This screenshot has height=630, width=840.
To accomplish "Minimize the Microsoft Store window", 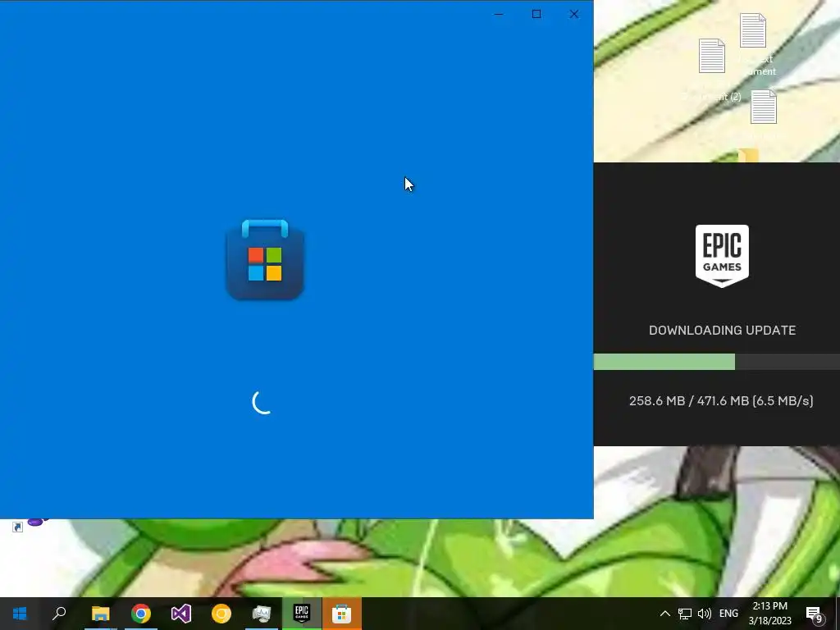I will point(499,14).
